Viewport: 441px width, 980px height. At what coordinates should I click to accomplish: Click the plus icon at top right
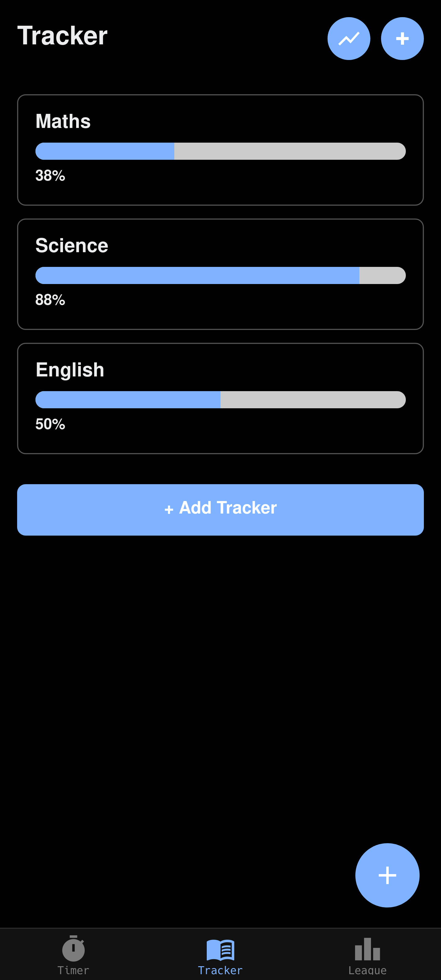[402, 39]
